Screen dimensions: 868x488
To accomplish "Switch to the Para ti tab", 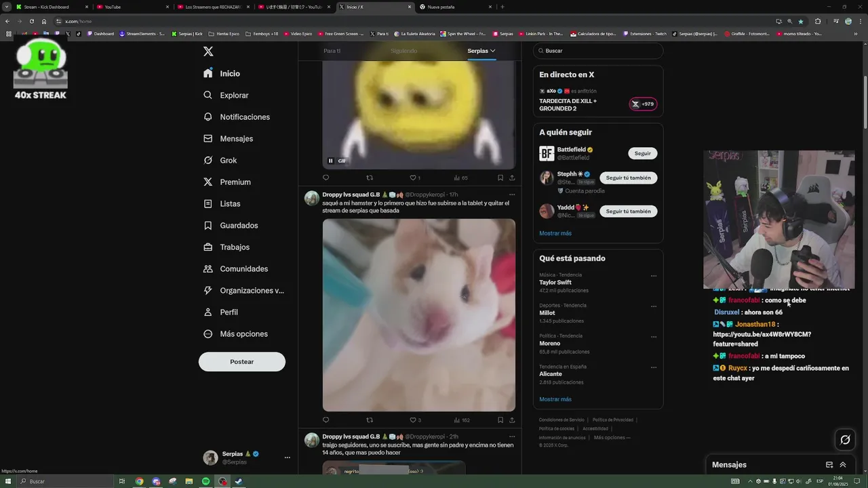I will click(332, 51).
